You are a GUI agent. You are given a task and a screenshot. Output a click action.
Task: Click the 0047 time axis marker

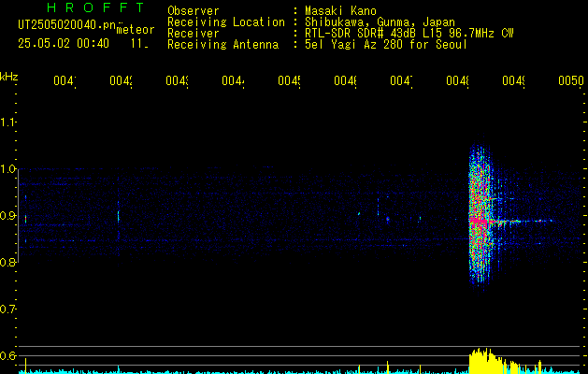401,80
